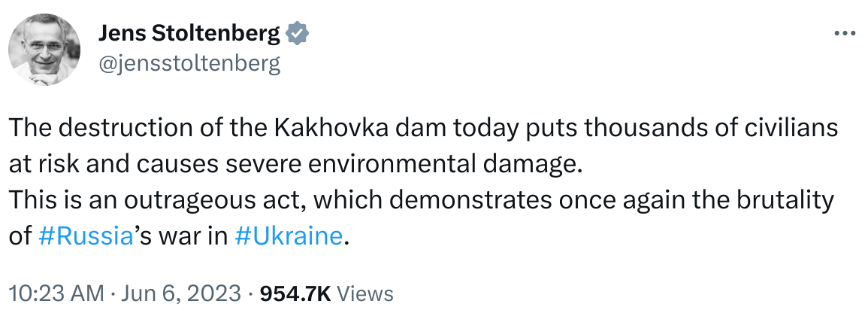868x313 pixels.
Task: Follow the #Russia hashtag
Action: pos(85,236)
